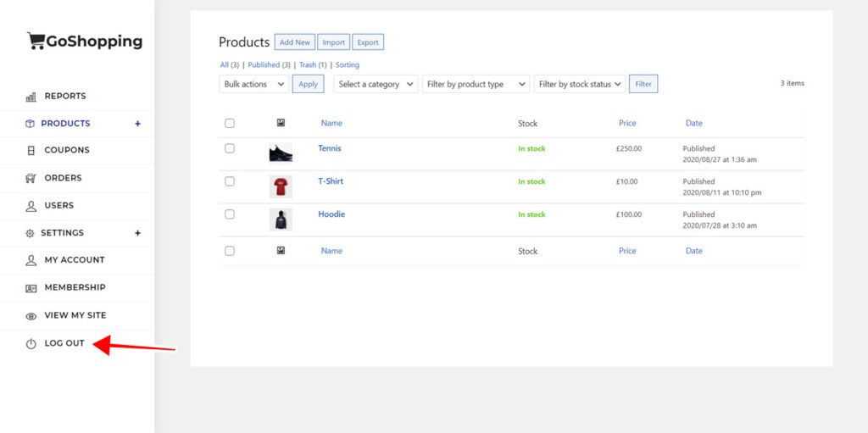The width and height of the screenshot is (868, 433).
Task: Tick the checkbox for the Hoodie product
Action: [230, 214]
